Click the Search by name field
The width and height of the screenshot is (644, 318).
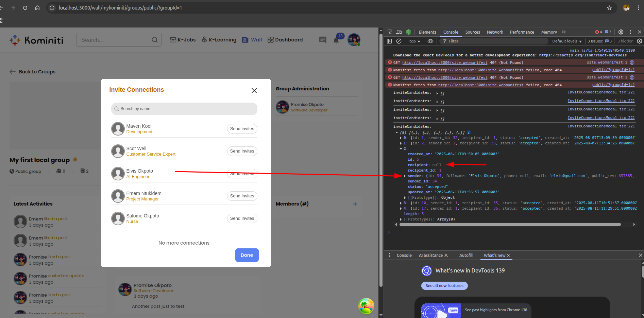click(x=184, y=109)
